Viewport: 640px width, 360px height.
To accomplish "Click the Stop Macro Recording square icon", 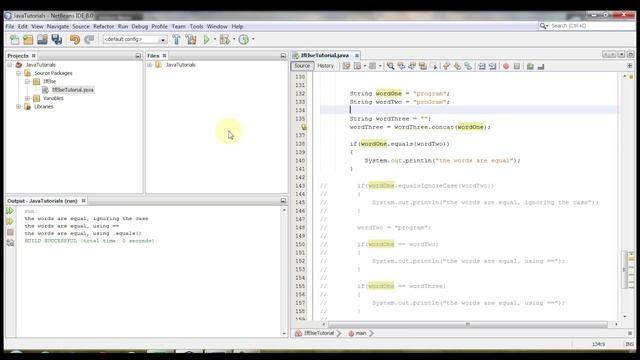I will point(517,66).
